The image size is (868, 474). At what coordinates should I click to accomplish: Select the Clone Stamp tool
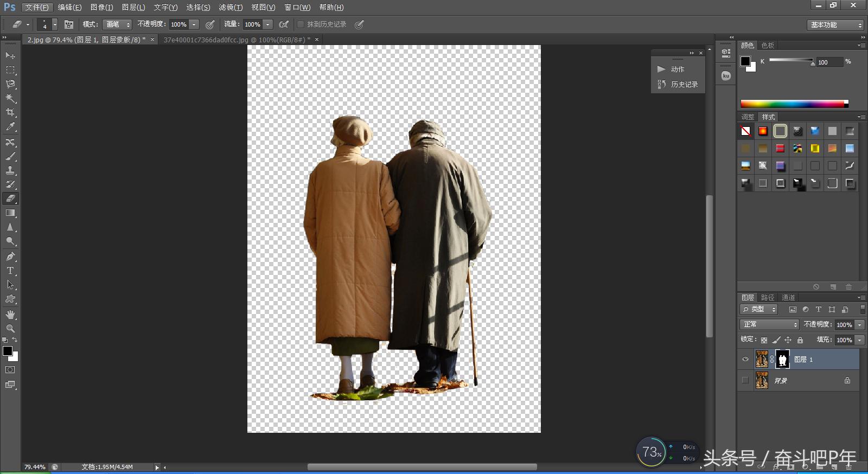pyautogui.click(x=10, y=170)
